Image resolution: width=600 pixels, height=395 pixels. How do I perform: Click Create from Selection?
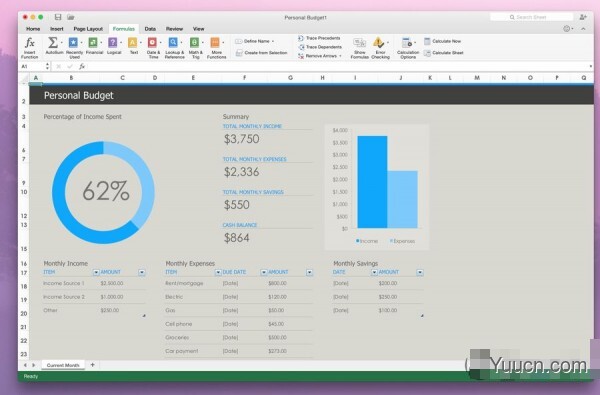(x=261, y=53)
